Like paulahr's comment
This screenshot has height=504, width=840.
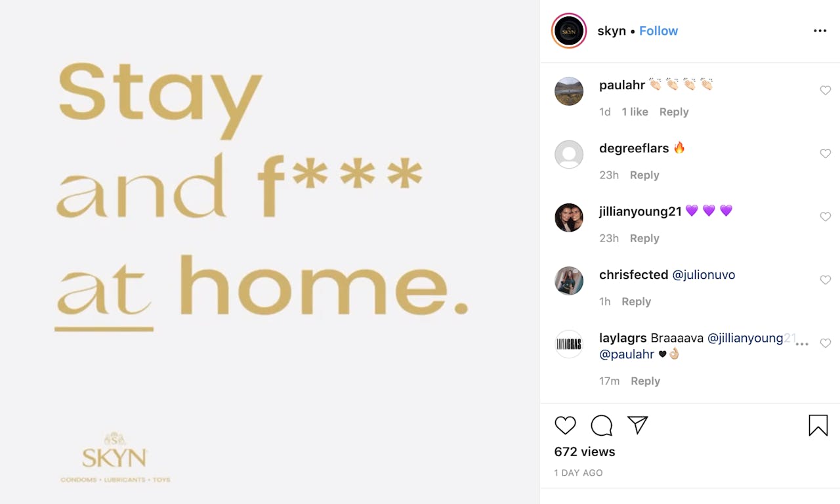(826, 91)
